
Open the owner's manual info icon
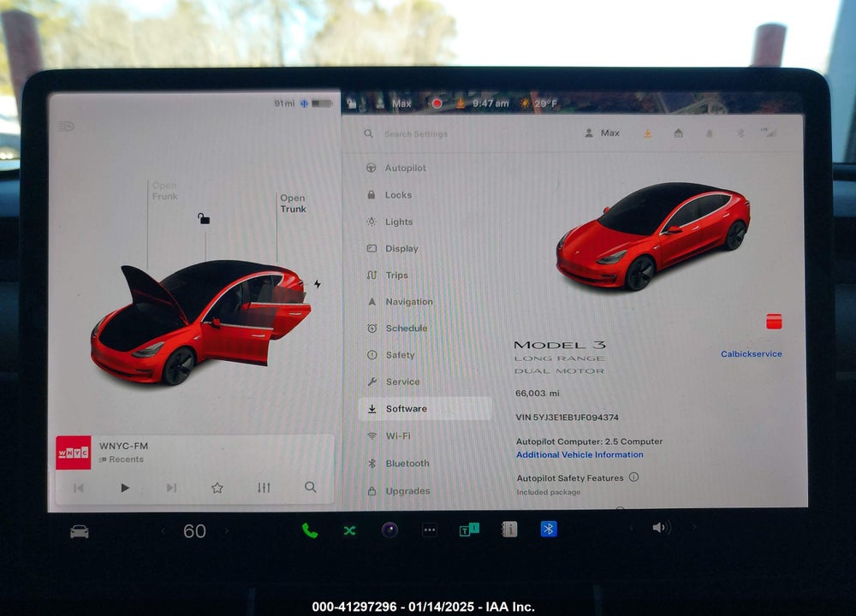tap(508, 530)
